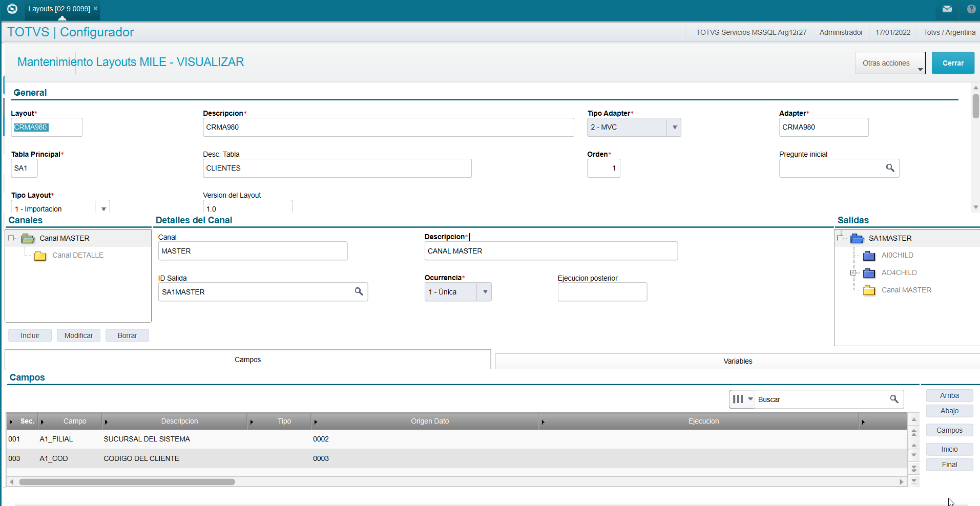Screen dimensions: 980x506
Task: Close the Layouts tab with its x
Action: [x=95, y=8]
